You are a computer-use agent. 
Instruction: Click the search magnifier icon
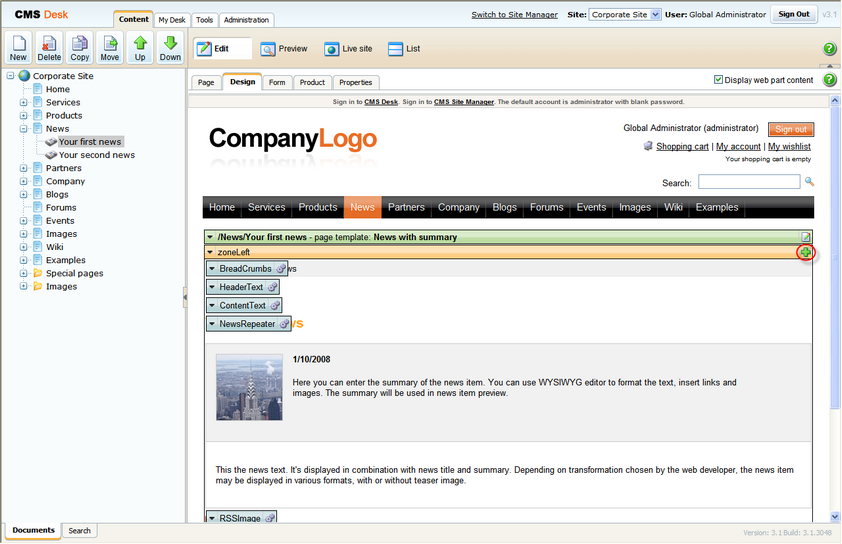809,182
